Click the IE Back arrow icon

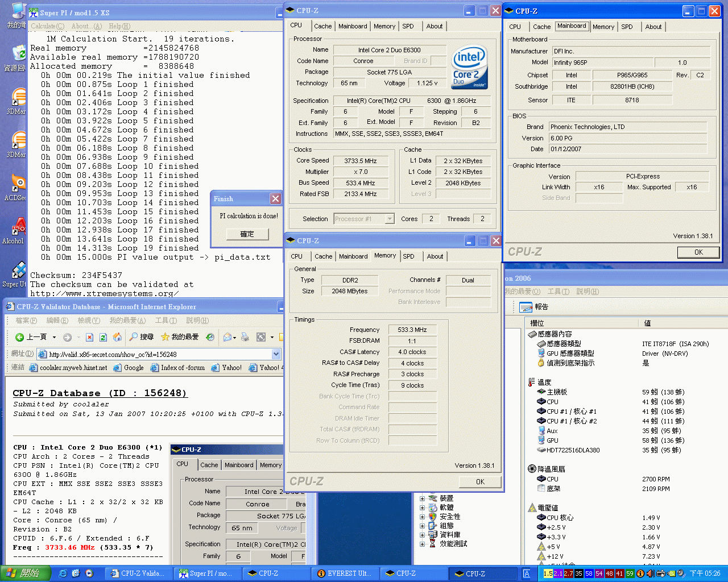pyautogui.click(x=19, y=337)
